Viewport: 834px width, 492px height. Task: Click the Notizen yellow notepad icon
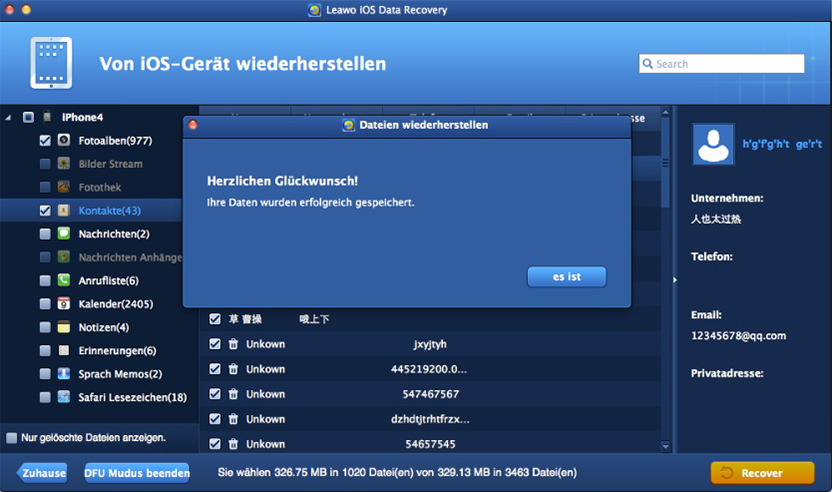click(x=64, y=327)
